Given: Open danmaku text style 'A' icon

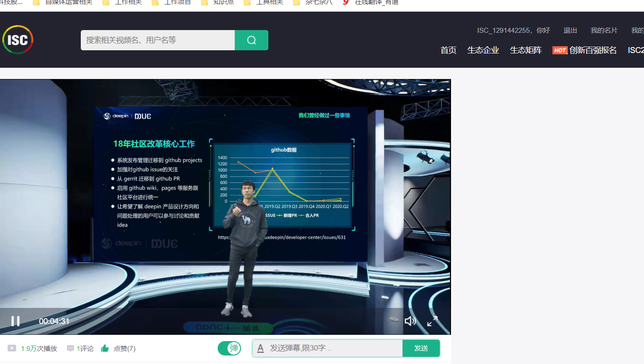Looking at the screenshot, I should tap(260, 348).
